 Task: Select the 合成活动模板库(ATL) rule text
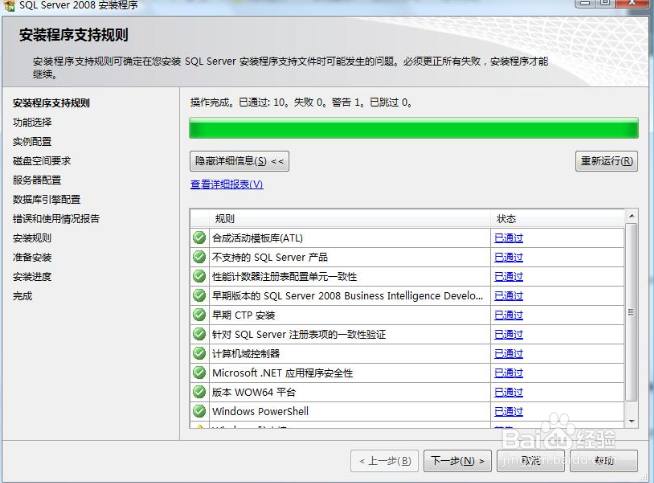tap(257, 238)
